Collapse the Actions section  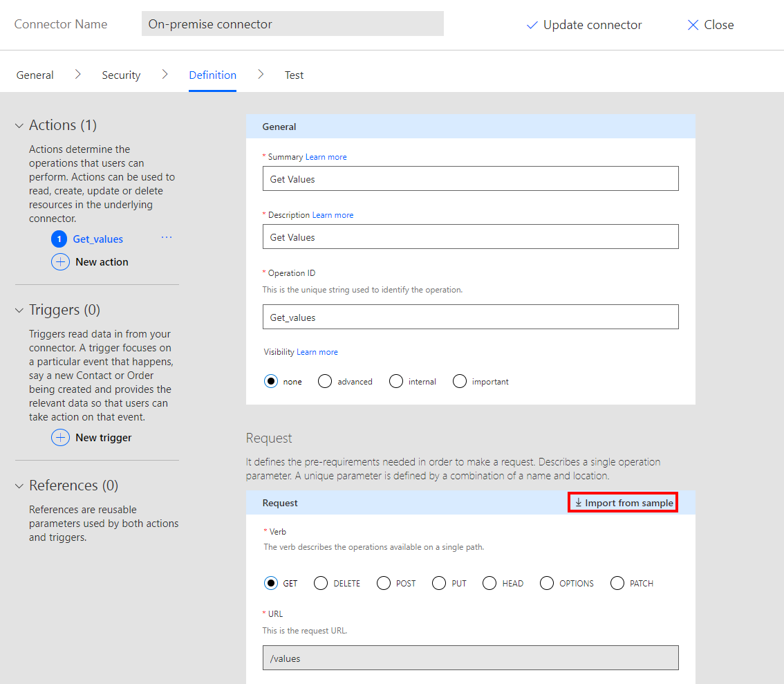[19, 126]
